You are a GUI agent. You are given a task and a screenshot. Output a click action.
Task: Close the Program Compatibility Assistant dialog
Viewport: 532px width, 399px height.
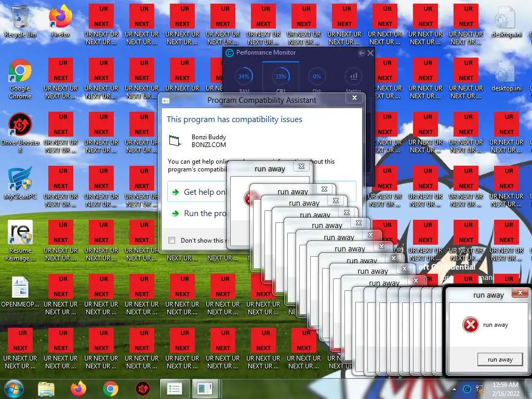tap(354, 98)
